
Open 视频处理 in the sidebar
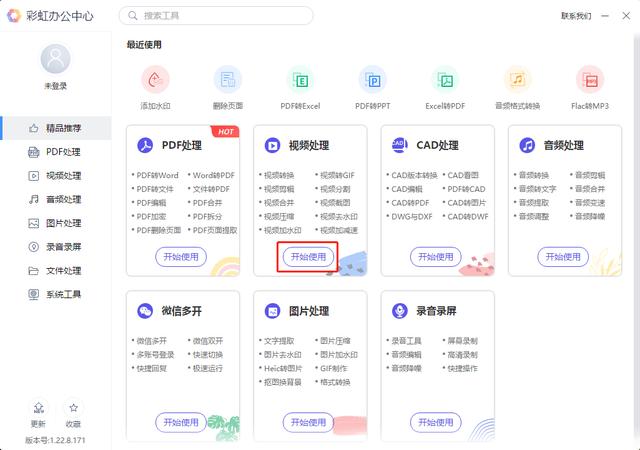pyautogui.click(x=56, y=176)
